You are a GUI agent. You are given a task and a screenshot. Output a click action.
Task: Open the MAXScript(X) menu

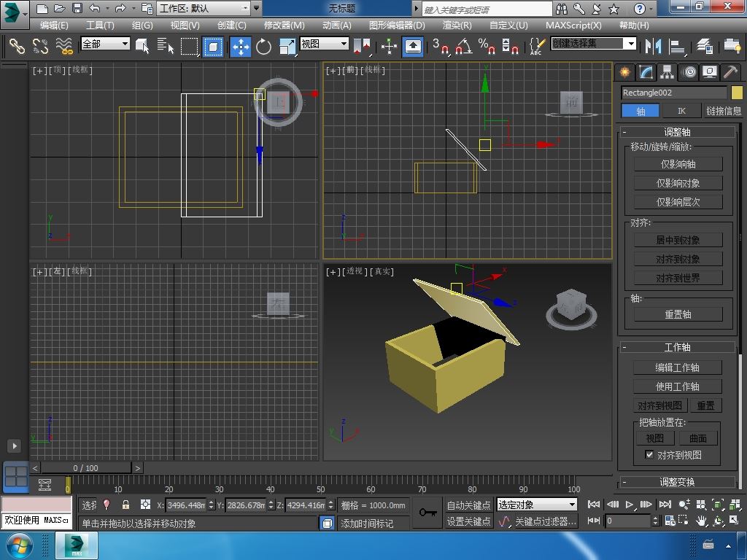click(573, 26)
